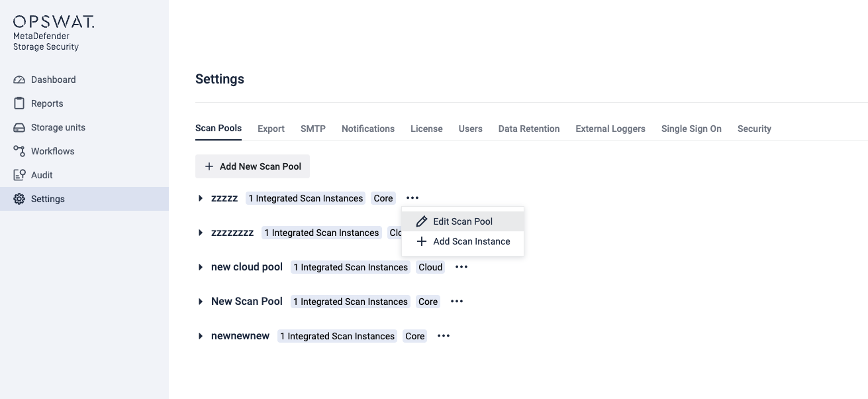
Task: Open three-dot menu for zzzzz pool
Action: pyautogui.click(x=412, y=198)
